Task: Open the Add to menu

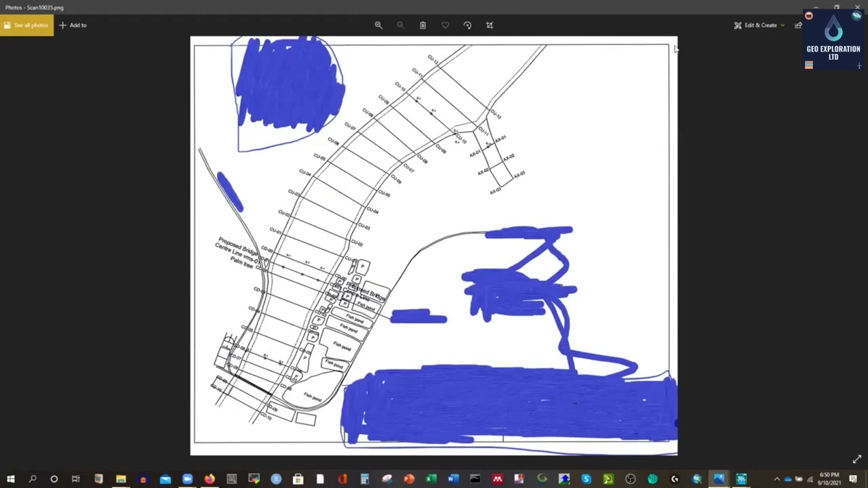Action: click(x=73, y=25)
